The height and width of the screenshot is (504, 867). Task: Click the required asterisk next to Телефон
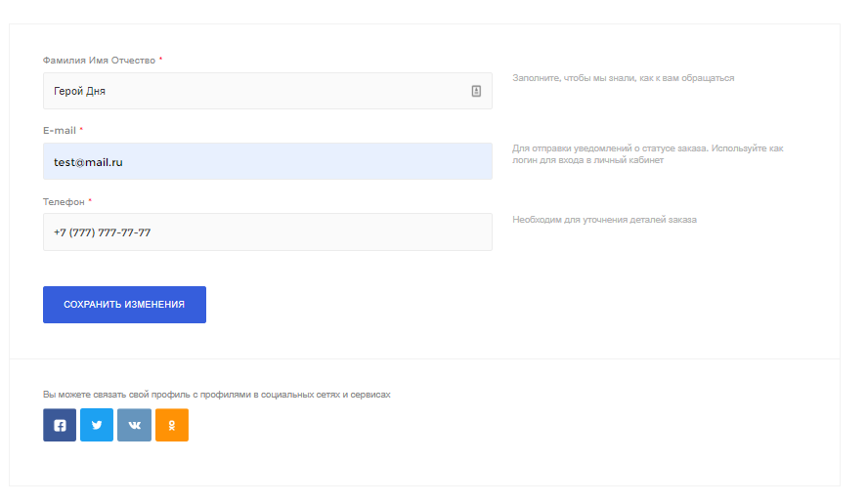[x=90, y=200]
